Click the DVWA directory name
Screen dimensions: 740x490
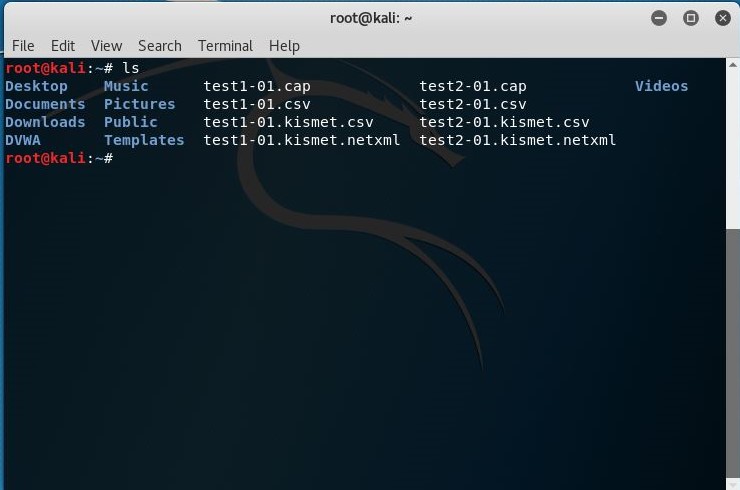click(23, 140)
